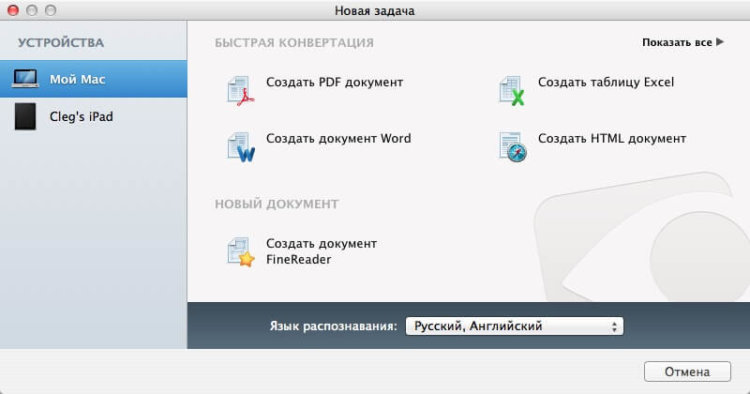The image size is (750, 394).
Task: Click the Отмена button
Action: [x=687, y=372]
